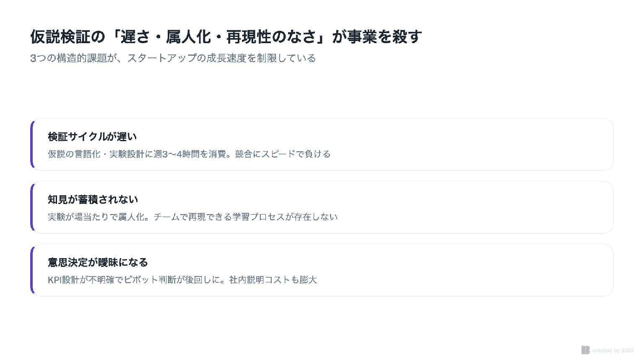Click the word スタートアップ in the subtitle
The image size is (644, 362).
point(161,58)
